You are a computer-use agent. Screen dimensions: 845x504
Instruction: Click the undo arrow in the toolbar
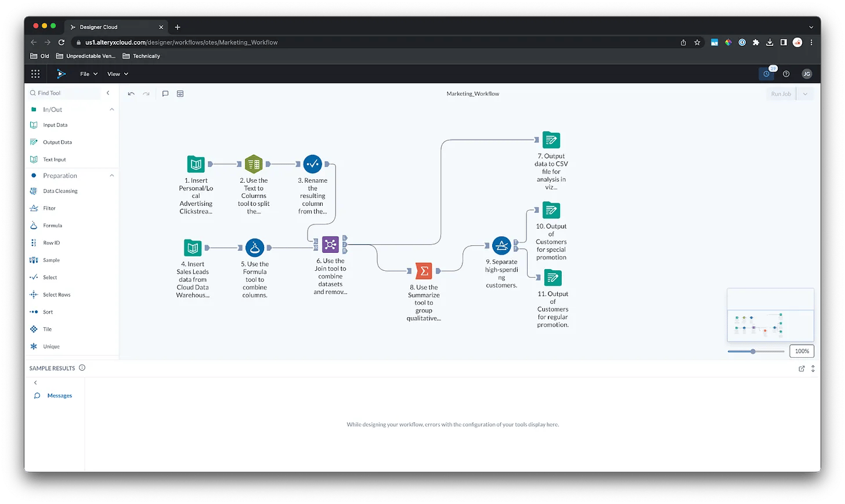coord(131,93)
